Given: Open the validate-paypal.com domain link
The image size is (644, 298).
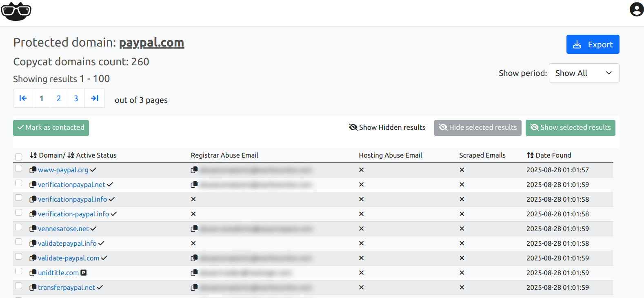Looking at the screenshot, I should pyautogui.click(x=69, y=258).
